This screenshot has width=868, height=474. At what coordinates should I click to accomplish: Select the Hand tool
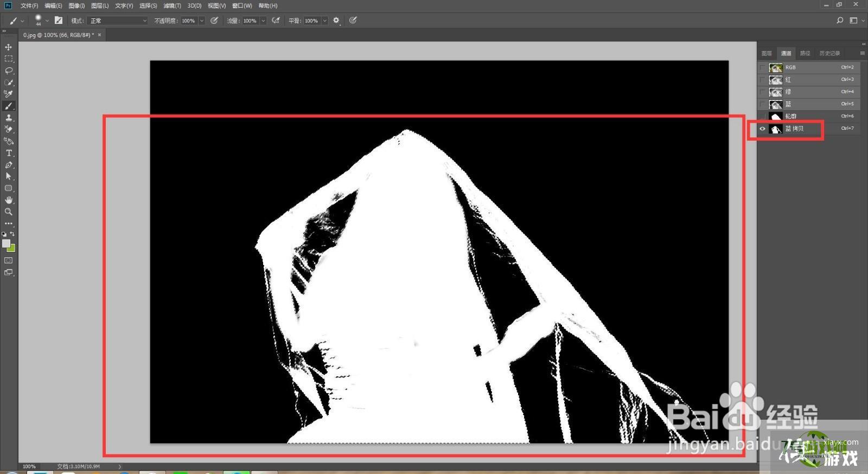(x=8, y=200)
